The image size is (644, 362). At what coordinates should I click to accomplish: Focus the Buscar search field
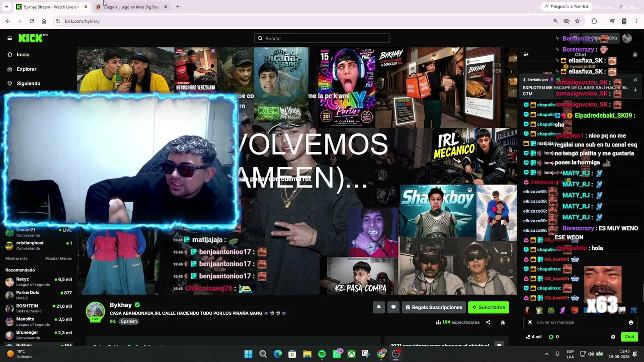tap(322, 38)
